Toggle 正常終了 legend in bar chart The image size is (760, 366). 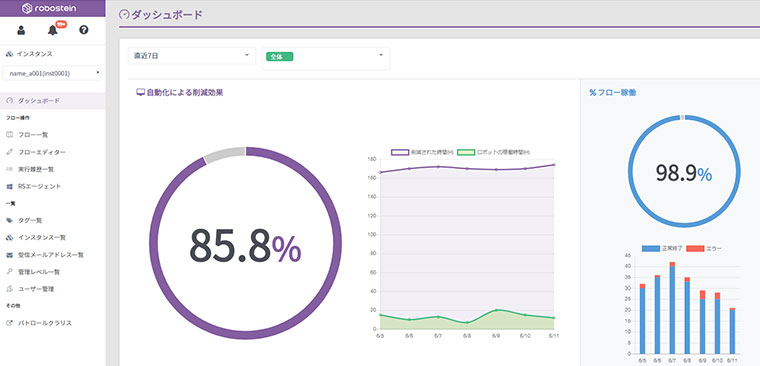[x=661, y=249]
